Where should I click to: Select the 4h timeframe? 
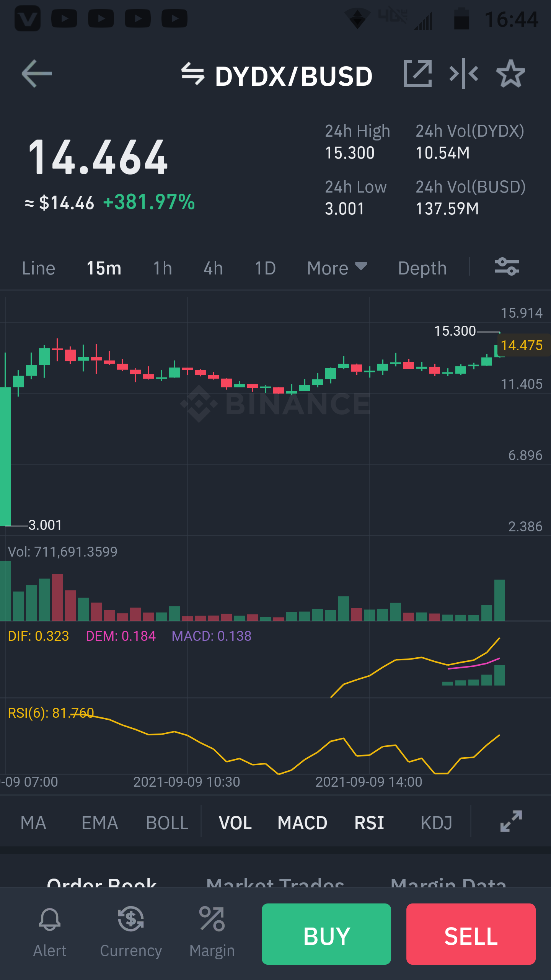click(x=213, y=268)
